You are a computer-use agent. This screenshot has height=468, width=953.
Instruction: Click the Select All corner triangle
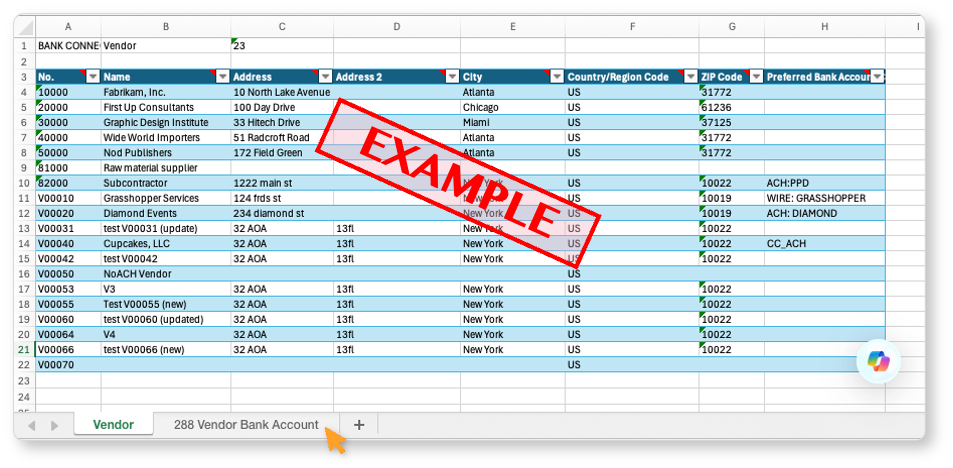click(25, 27)
